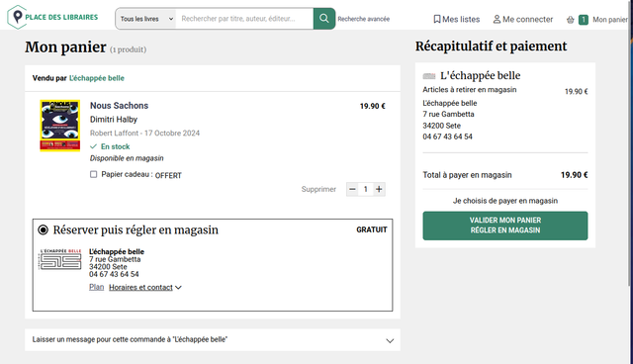Open the 'Tous les livres' category dropdown

tap(146, 19)
